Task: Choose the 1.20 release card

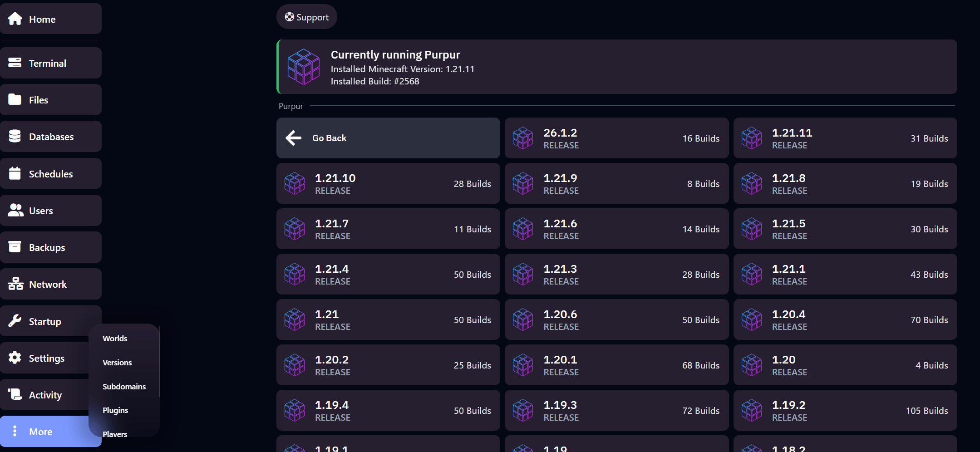Action: tap(845, 365)
